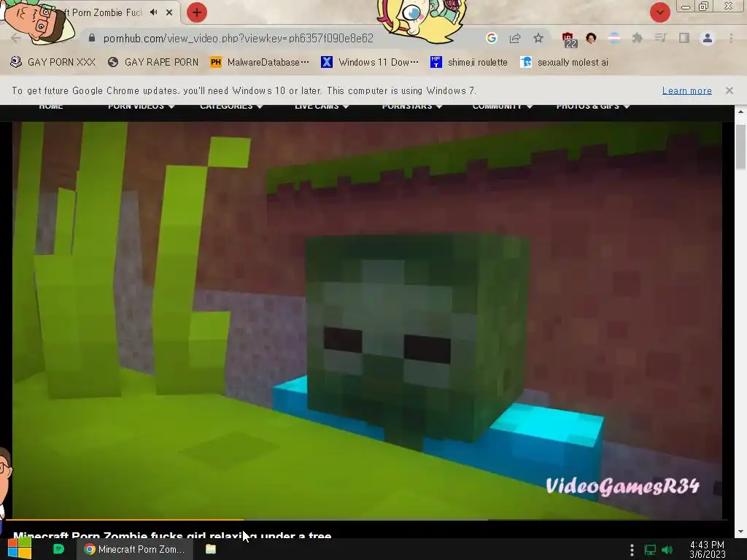747x560 pixels.
Task: Open the Windows Start button
Action: 20,549
